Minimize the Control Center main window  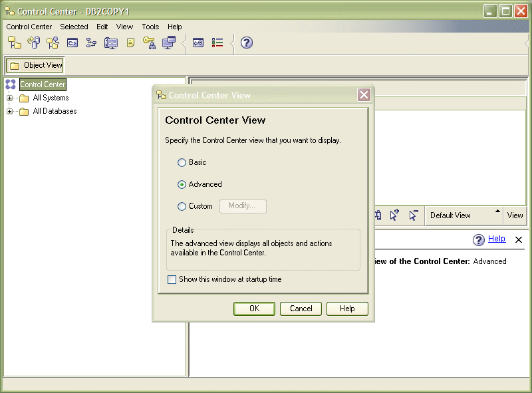click(x=490, y=11)
